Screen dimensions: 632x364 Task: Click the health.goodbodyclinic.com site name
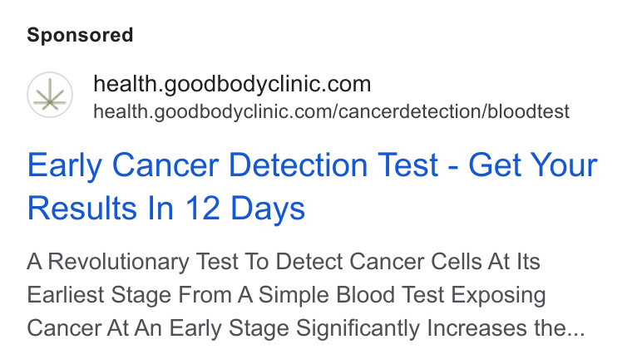point(232,84)
